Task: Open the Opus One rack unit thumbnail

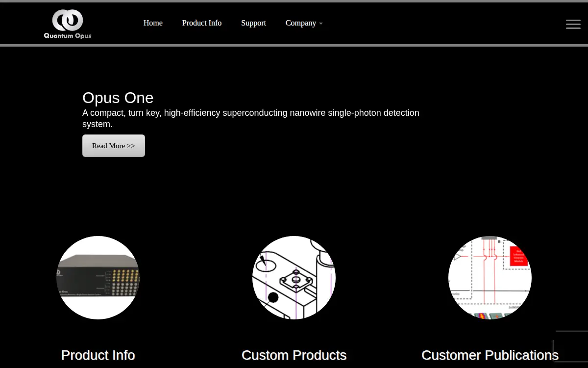Action: (x=98, y=278)
